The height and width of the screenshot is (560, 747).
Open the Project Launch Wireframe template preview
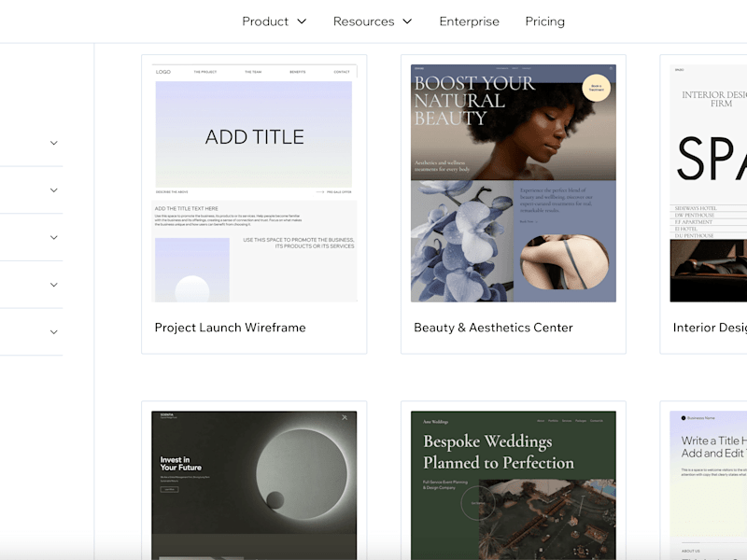(x=254, y=183)
